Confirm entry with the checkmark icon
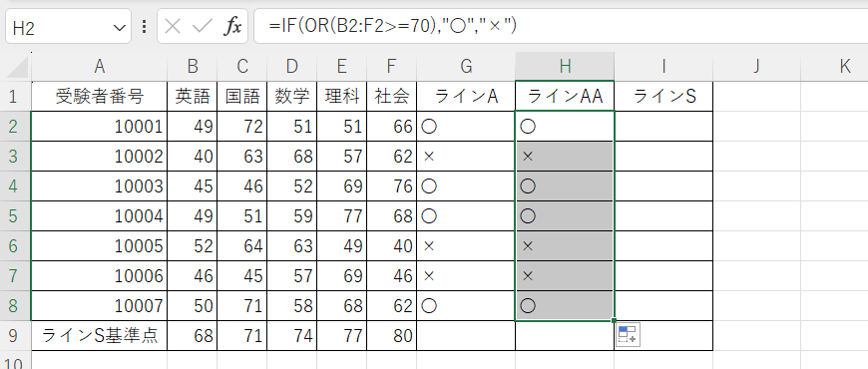The image size is (868, 369). click(x=203, y=27)
